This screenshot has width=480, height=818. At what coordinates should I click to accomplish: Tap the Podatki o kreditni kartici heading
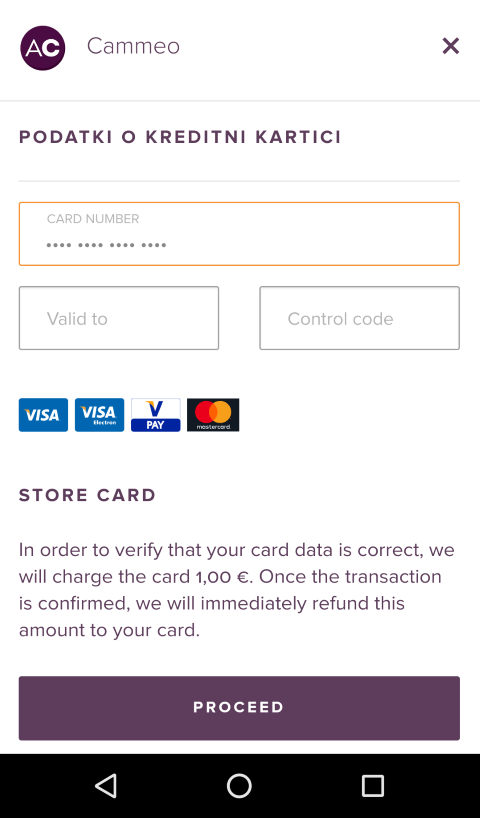pyautogui.click(x=180, y=137)
